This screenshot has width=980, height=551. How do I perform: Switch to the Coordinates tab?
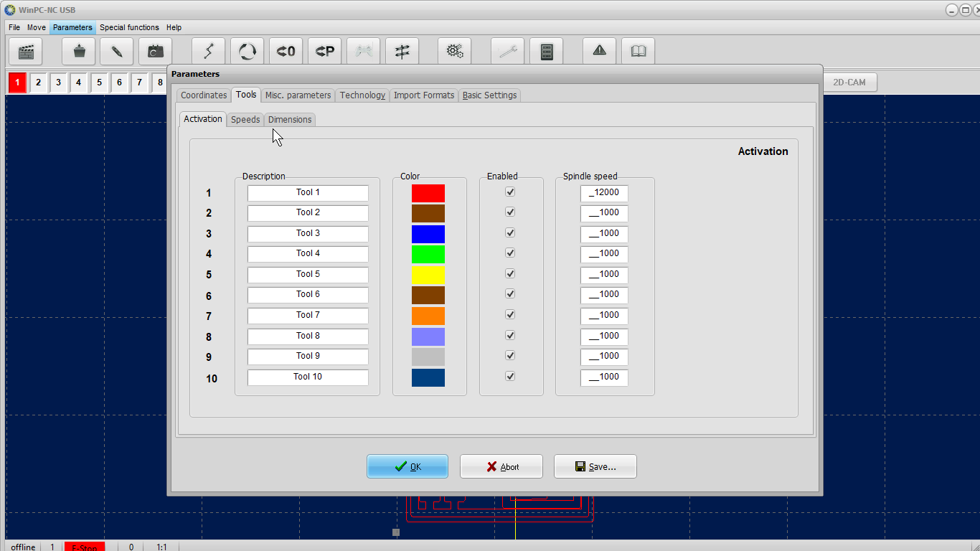tap(204, 95)
